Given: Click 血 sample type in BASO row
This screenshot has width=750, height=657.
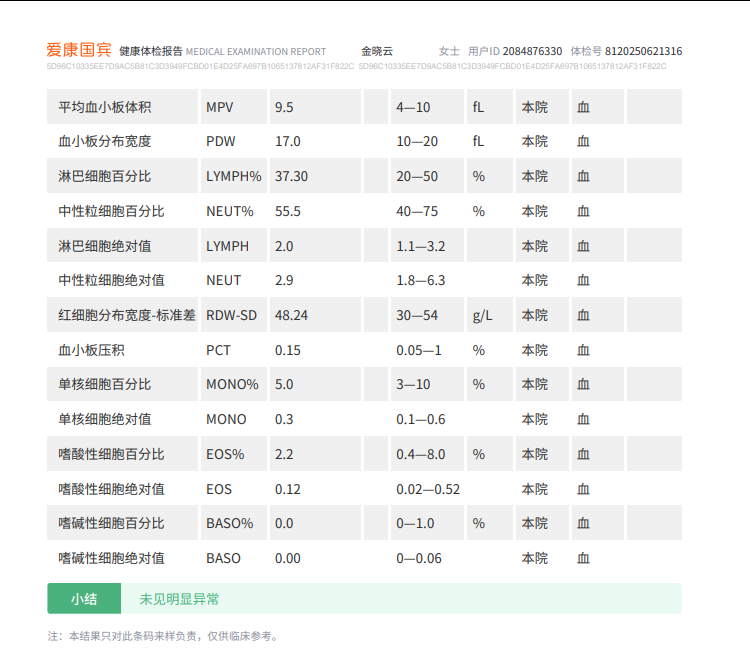Looking at the screenshot, I should 583,558.
